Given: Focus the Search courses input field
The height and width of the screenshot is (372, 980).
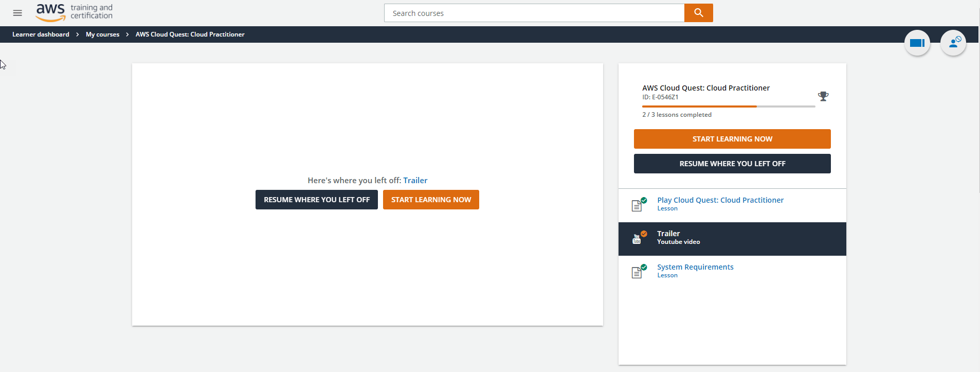Looking at the screenshot, I should pyautogui.click(x=534, y=13).
